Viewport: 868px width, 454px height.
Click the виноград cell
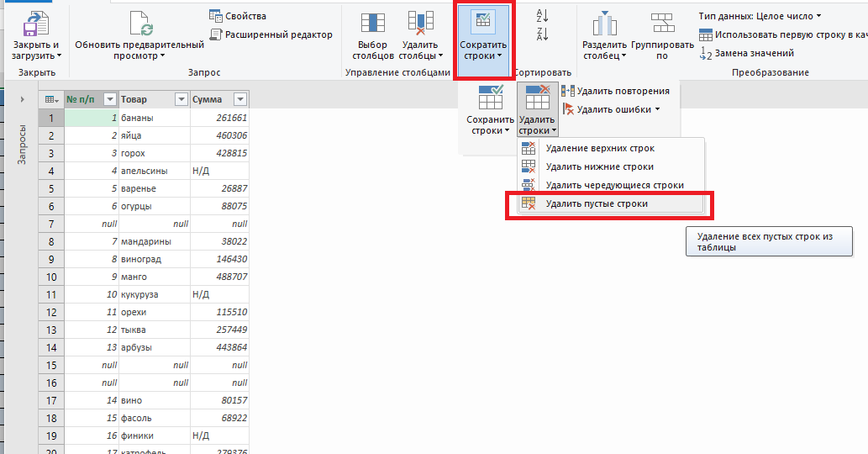(155, 259)
